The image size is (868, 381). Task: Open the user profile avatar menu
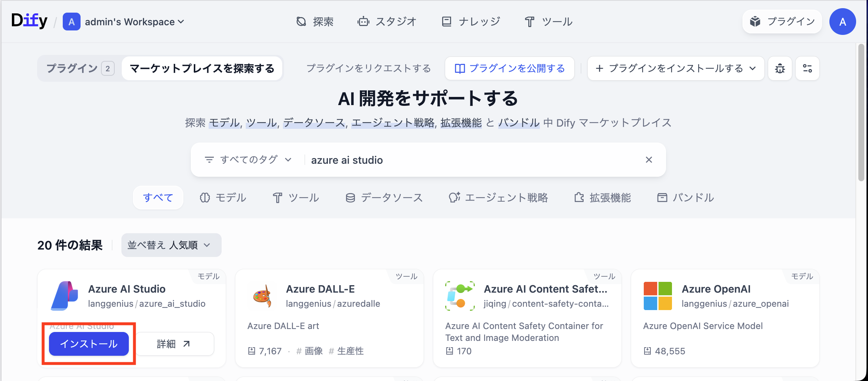coord(843,22)
